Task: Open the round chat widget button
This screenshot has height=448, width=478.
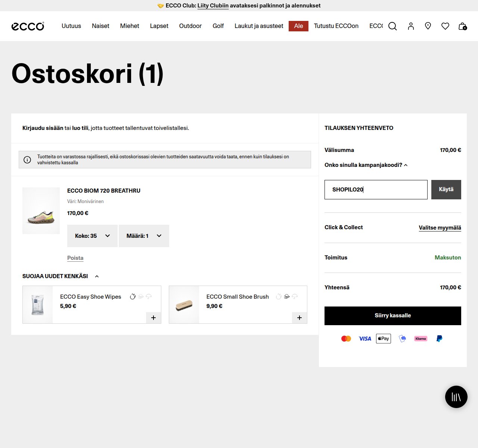Action: [x=456, y=397]
